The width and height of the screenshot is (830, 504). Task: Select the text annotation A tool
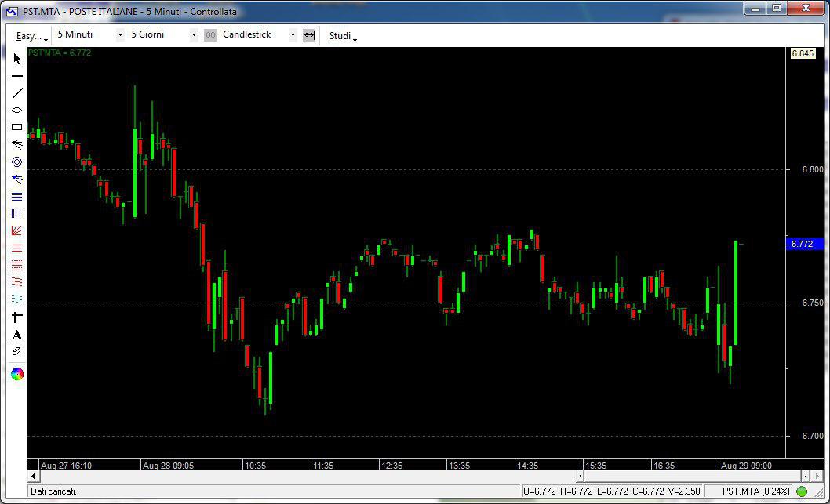click(17, 335)
